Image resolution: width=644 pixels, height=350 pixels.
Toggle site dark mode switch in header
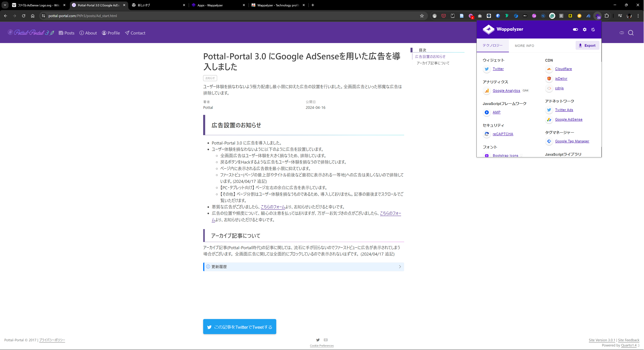(622, 33)
